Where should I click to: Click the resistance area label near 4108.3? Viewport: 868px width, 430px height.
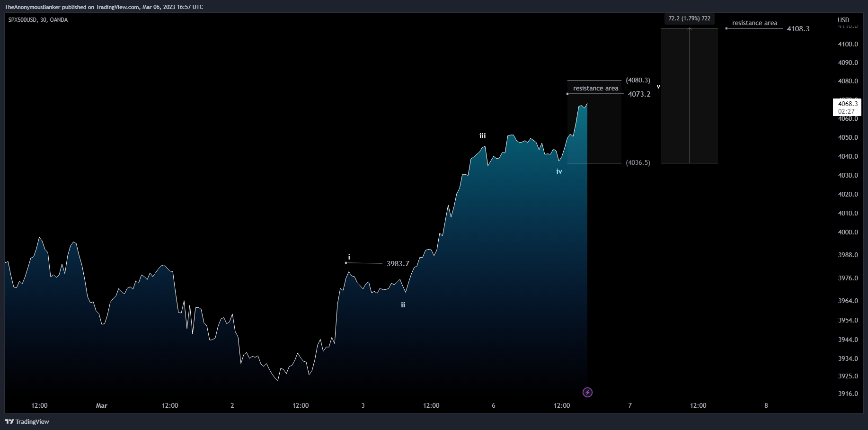coord(754,23)
